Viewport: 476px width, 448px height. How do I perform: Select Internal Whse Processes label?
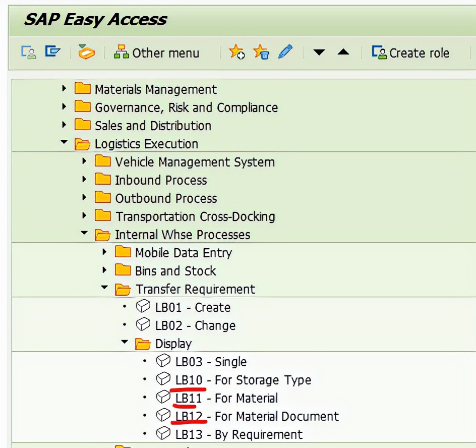pos(183,235)
